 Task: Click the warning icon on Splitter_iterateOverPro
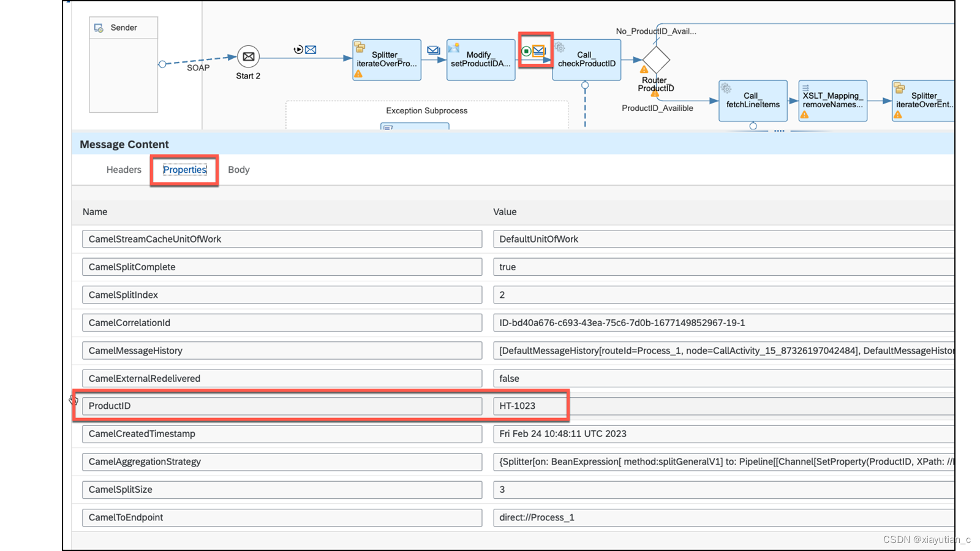[x=358, y=74]
